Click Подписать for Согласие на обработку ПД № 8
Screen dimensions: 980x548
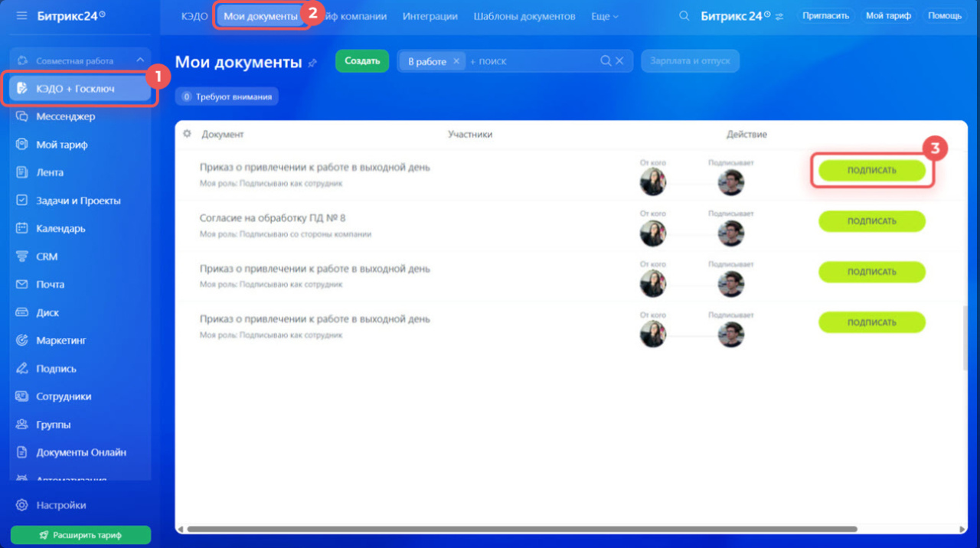[872, 221]
